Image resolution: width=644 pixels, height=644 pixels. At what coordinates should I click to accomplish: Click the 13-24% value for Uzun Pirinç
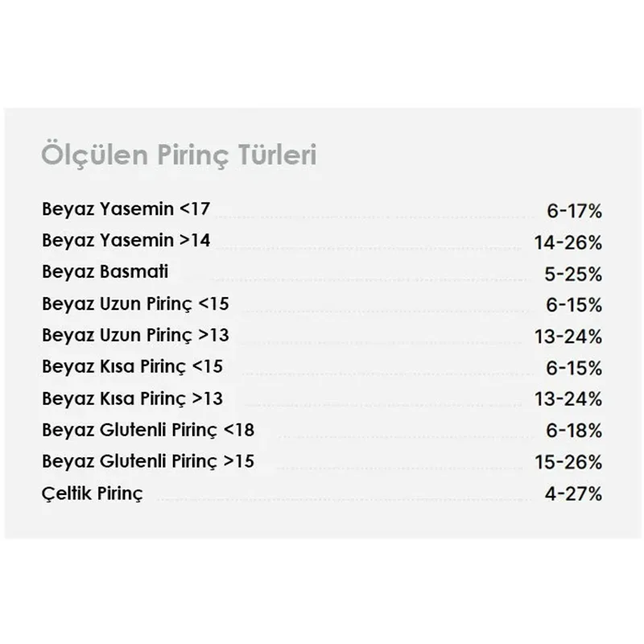[x=568, y=336]
